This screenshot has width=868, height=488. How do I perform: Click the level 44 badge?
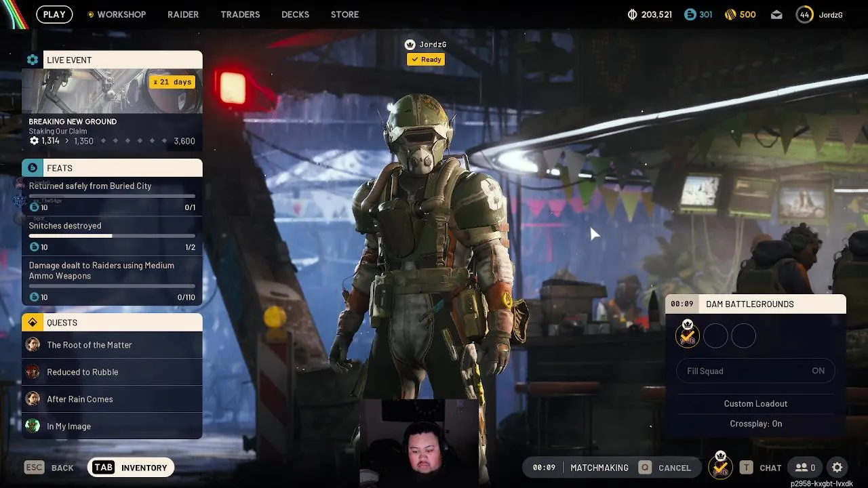tap(804, 14)
